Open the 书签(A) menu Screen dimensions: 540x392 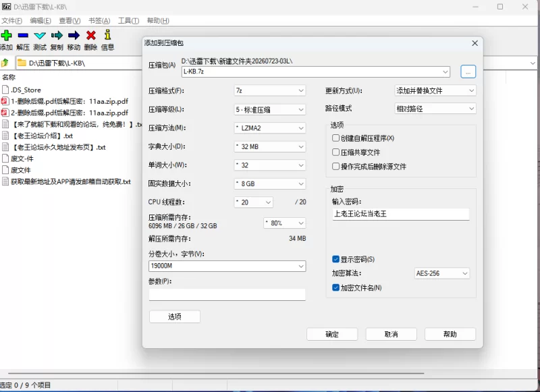pos(99,21)
